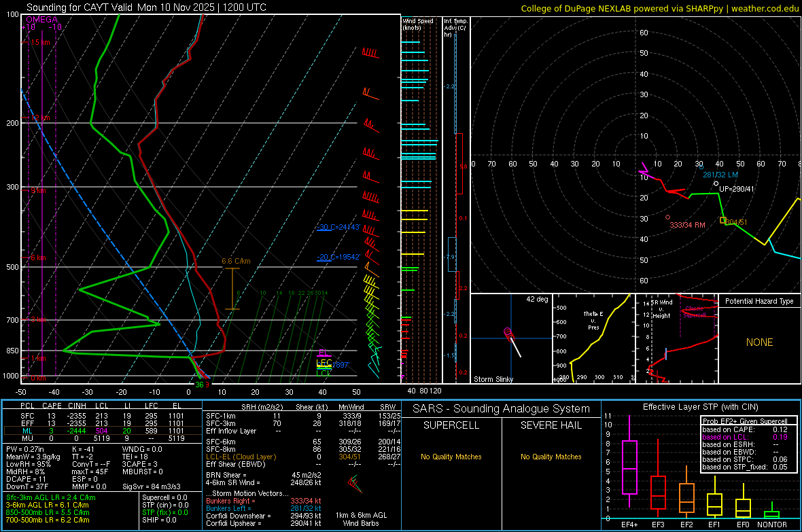802x532 pixels.
Task: Click the 'Wind Speed (knots)' panel header
Action: 417,24
